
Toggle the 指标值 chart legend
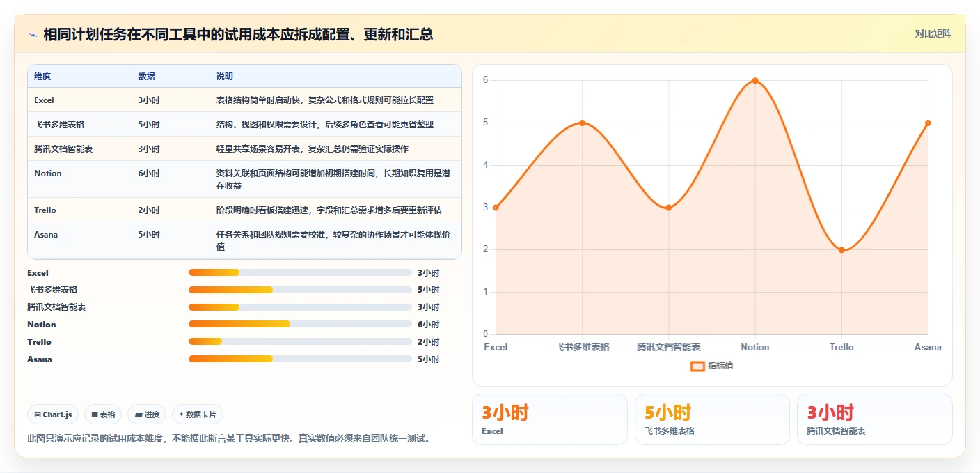(x=711, y=366)
